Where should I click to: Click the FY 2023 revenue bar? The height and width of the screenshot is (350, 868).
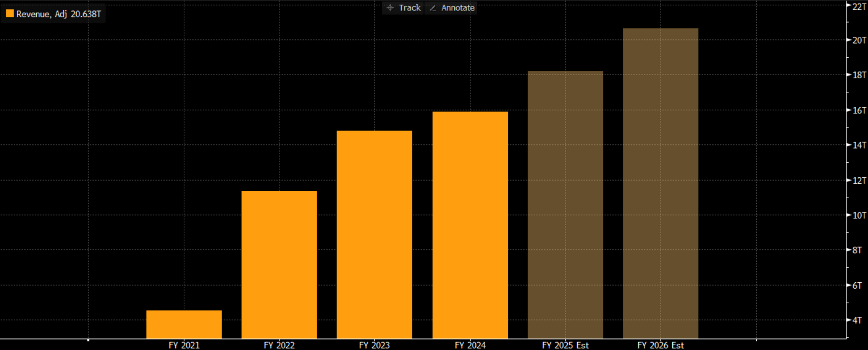coord(374,234)
